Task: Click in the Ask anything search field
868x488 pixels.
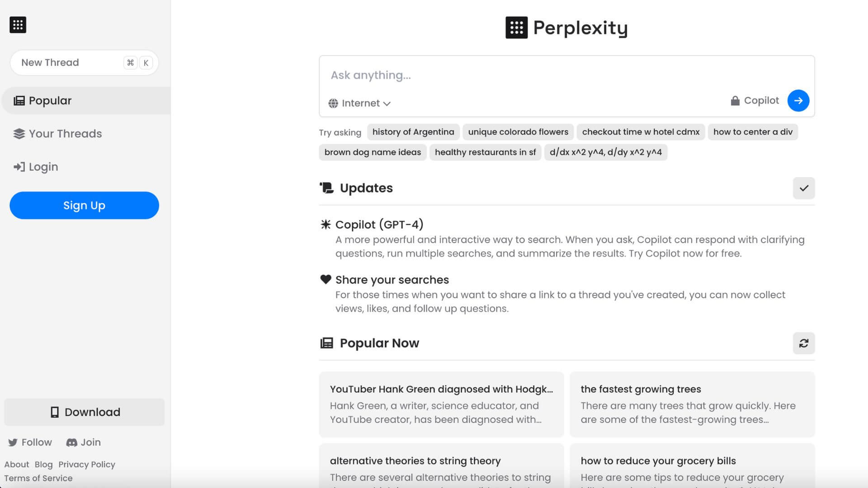Action: pos(520,75)
